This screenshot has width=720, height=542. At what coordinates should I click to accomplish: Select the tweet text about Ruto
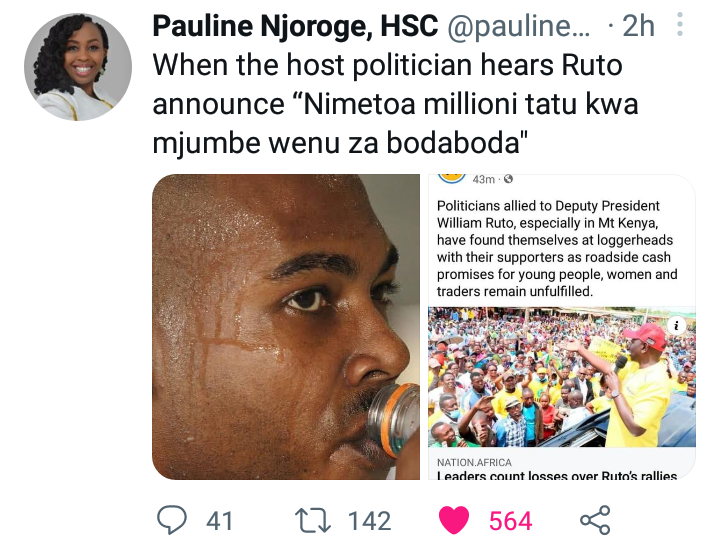point(395,103)
